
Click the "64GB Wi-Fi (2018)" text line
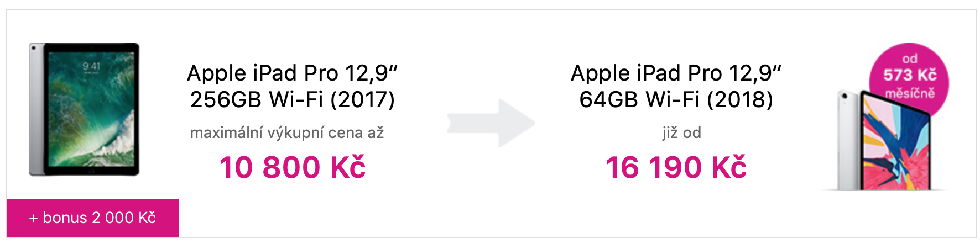(x=676, y=99)
